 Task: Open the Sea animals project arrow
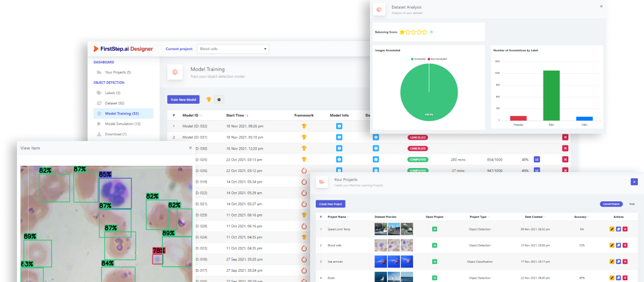(434, 262)
